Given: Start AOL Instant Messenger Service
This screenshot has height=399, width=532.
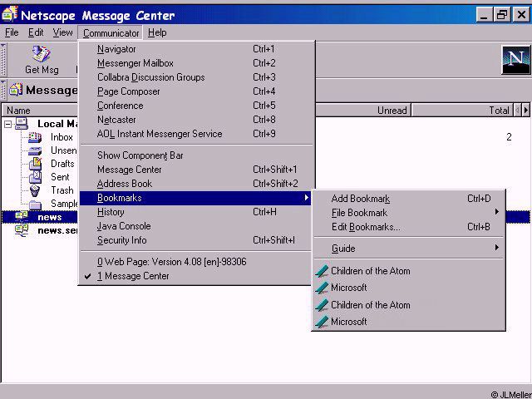Looking at the screenshot, I should [196, 134].
